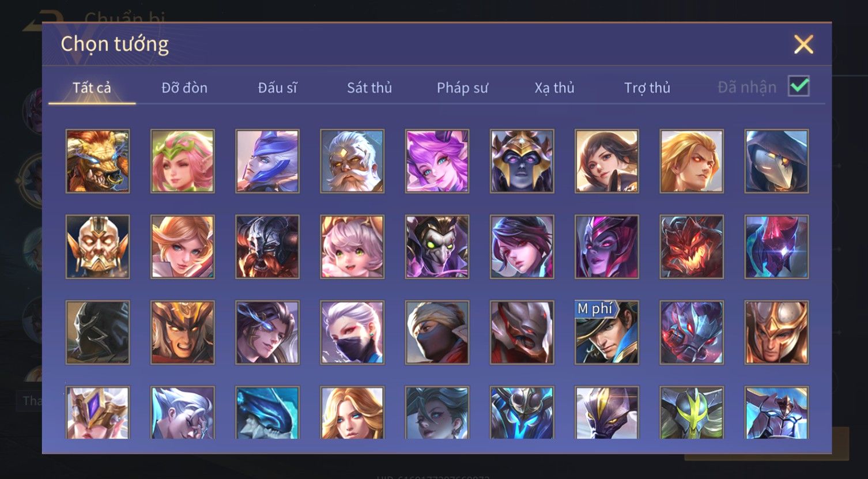Pick the white-haired masked ninja girl
The image size is (868, 479).
(352, 333)
